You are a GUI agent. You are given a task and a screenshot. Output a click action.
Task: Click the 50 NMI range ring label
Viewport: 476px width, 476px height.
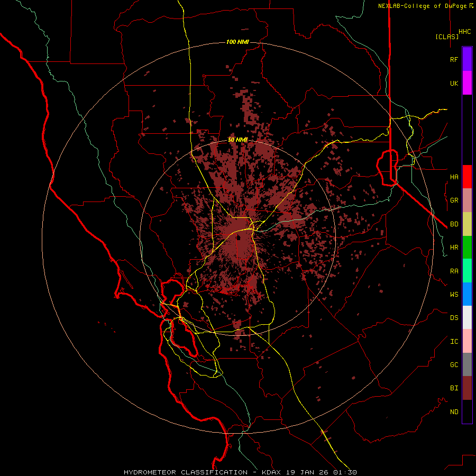pyautogui.click(x=237, y=140)
